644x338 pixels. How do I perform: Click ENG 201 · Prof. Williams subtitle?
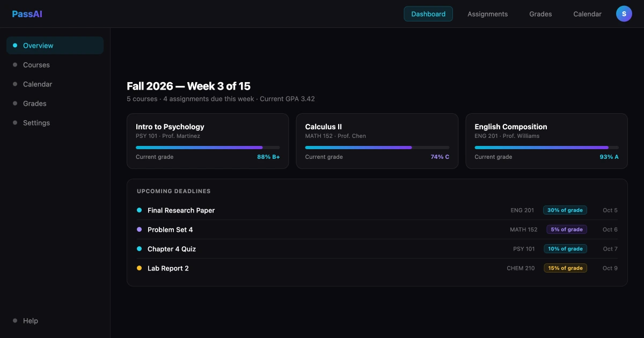pos(507,136)
